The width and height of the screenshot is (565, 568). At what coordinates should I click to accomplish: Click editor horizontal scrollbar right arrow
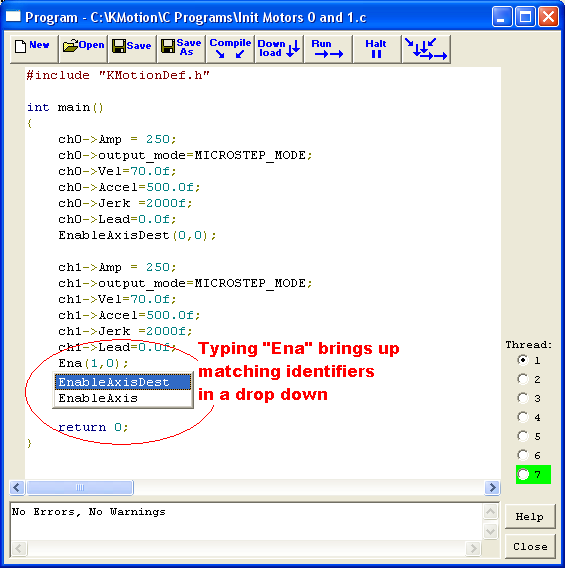(493, 488)
